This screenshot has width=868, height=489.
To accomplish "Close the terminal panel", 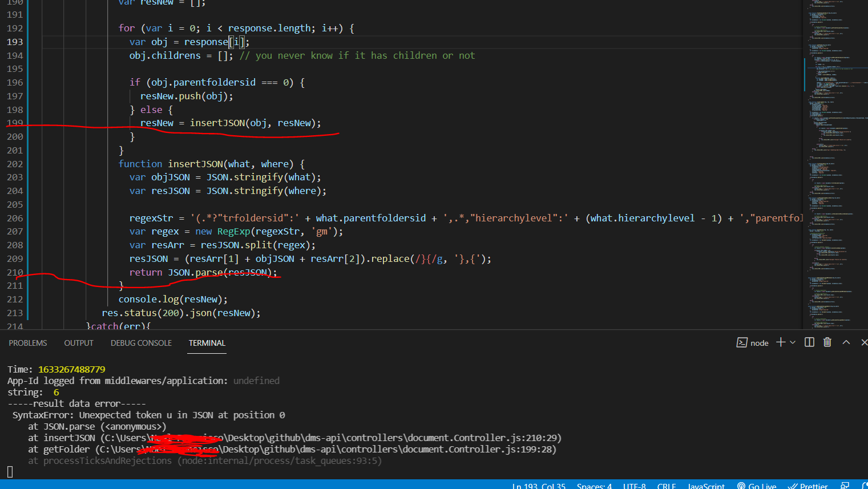I will tap(864, 342).
